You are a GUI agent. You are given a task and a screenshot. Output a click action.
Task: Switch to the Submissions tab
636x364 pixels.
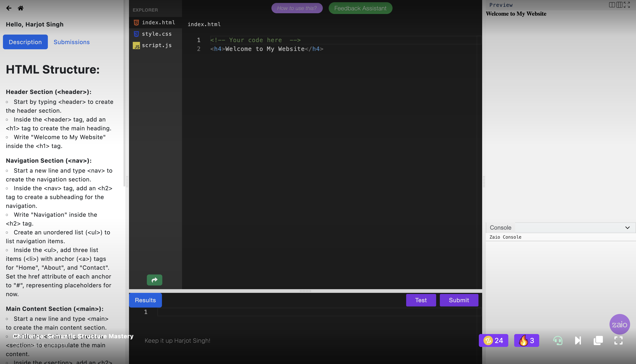pyautogui.click(x=72, y=42)
